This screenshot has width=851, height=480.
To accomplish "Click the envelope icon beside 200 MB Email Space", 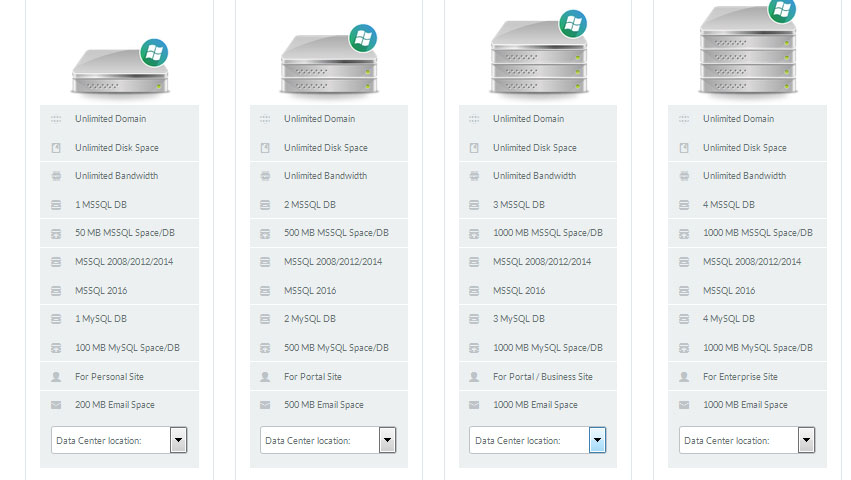I will pos(56,405).
